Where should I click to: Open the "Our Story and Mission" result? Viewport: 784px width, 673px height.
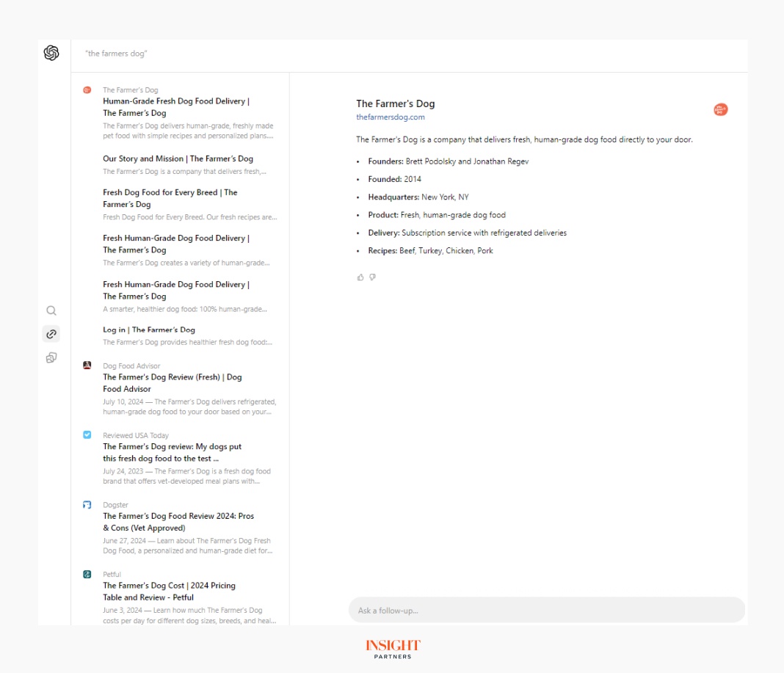[x=178, y=159]
